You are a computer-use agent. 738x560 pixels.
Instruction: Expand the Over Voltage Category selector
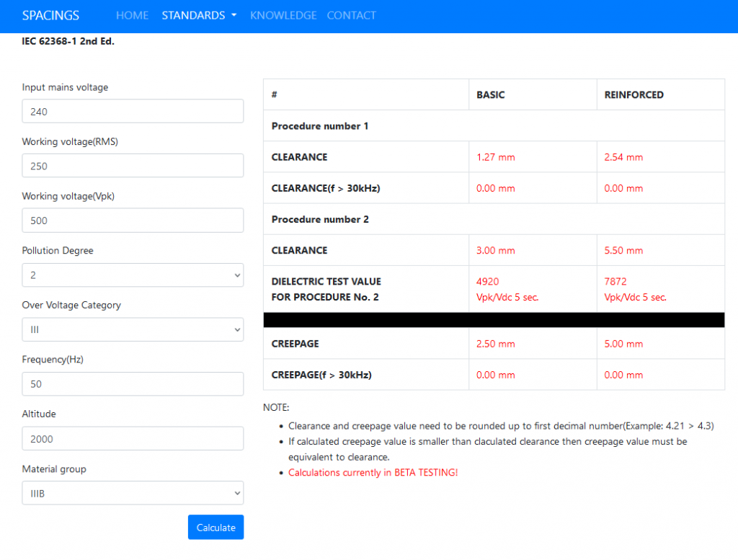133,329
